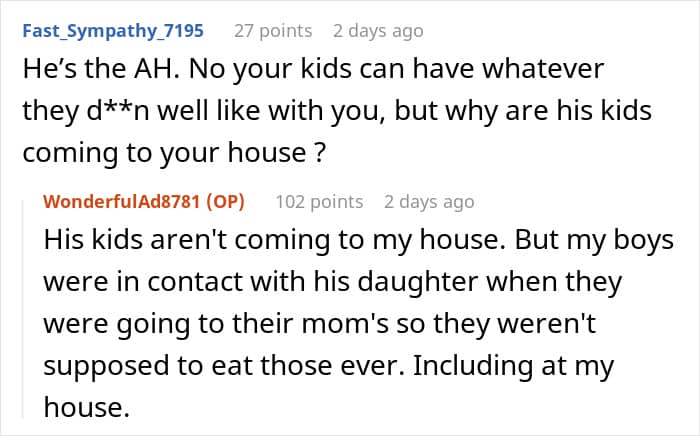Click the line starting "He's the AH"
The height and width of the screenshot is (436, 700).
(313, 70)
